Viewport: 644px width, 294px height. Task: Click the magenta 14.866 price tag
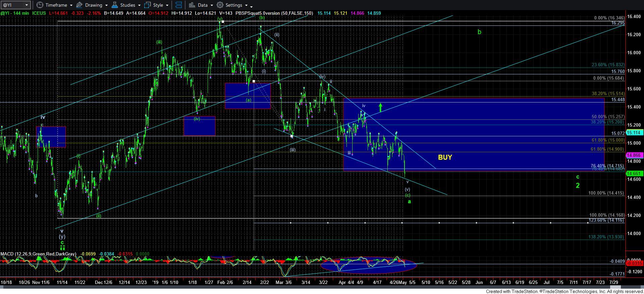click(634, 155)
